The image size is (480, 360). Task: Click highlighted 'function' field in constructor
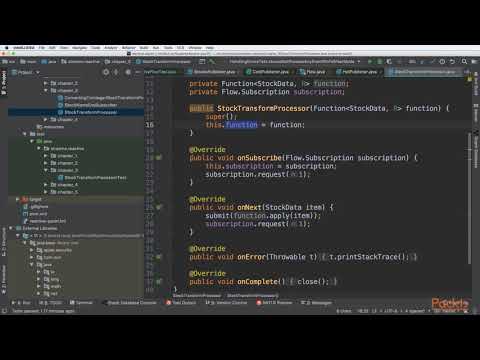tap(241, 125)
